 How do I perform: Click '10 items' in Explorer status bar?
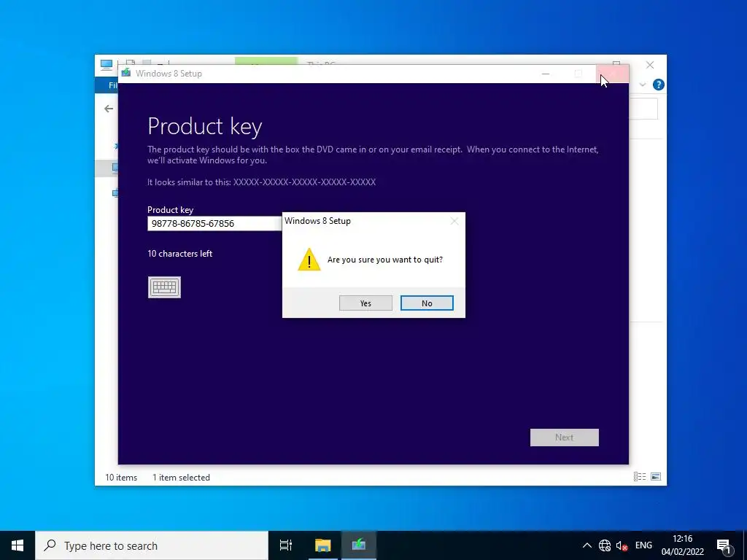point(121,477)
